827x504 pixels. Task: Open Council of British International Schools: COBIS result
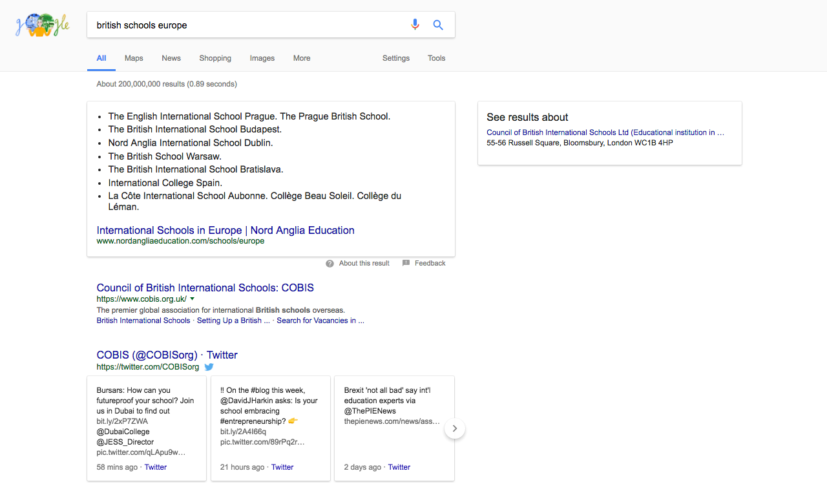tap(205, 288)
